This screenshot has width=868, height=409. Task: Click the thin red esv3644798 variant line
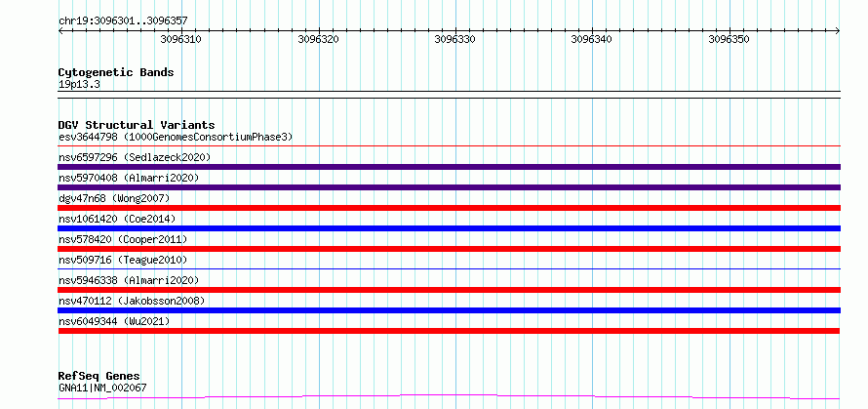tap(449, 146)
